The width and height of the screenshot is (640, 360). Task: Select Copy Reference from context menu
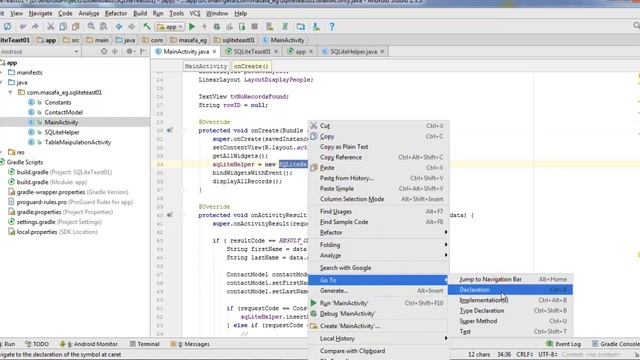coord(379,157)
